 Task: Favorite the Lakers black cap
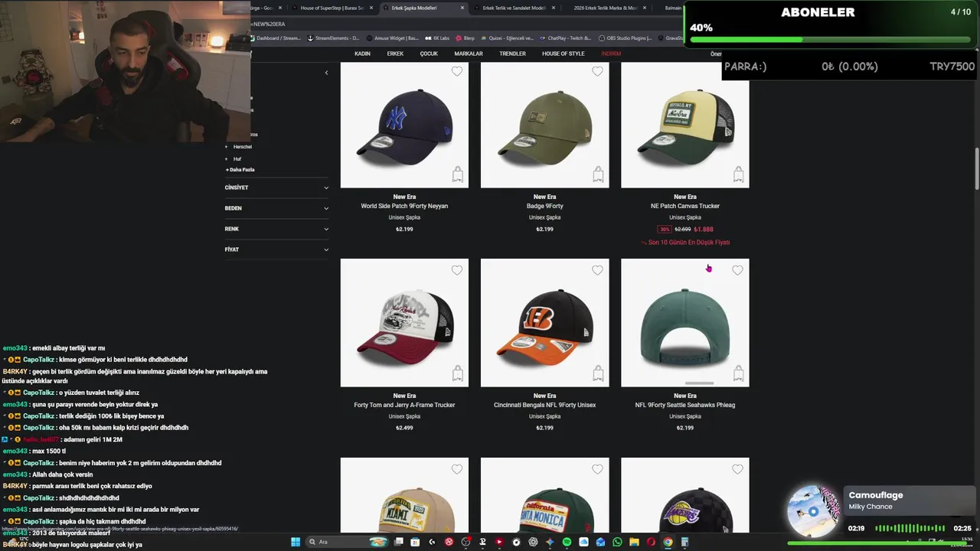[x=737, y=469]
